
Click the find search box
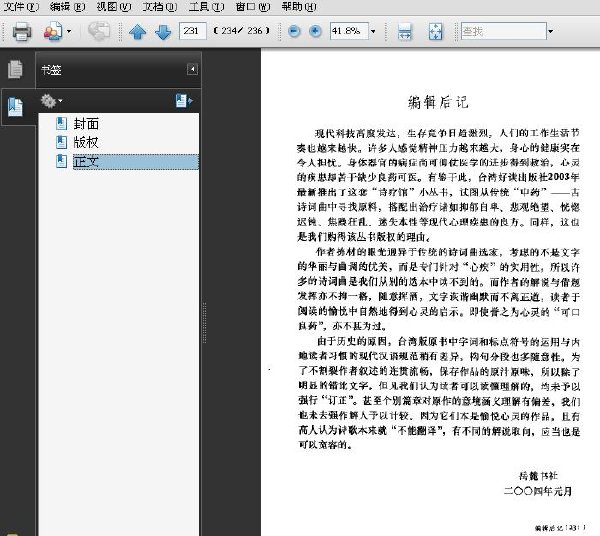point(503,31)
